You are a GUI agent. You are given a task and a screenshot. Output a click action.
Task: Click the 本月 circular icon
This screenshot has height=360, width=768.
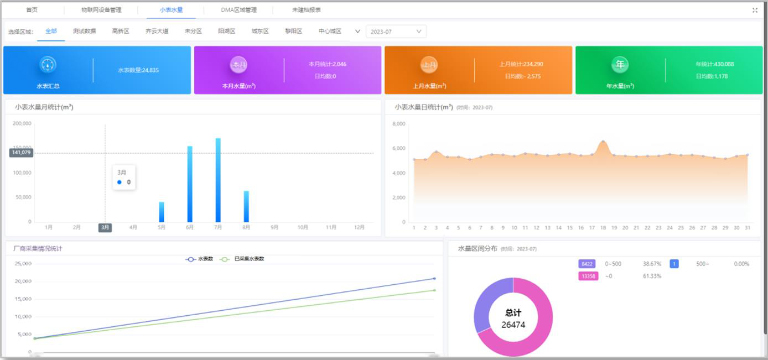pos(238,65)
